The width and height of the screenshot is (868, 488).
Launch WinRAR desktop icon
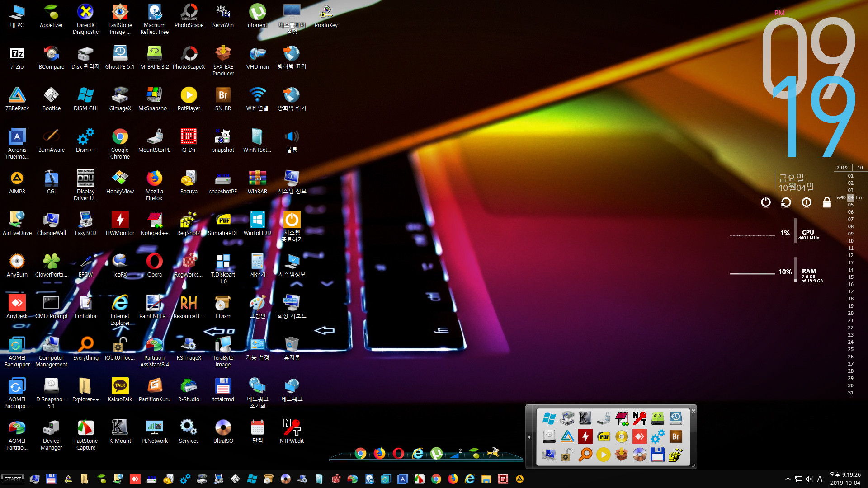[x=257, y=183]
